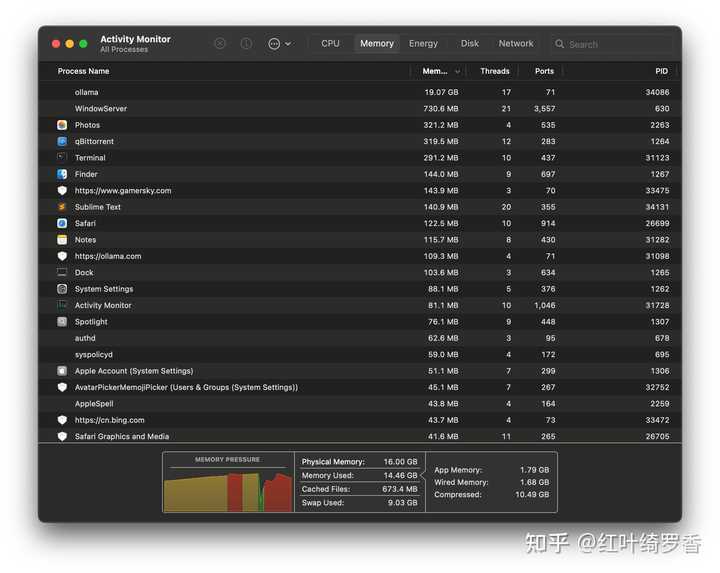Click the 914 ports value for Safari
This screenshot has height=573, width=720.
[548, 224]
